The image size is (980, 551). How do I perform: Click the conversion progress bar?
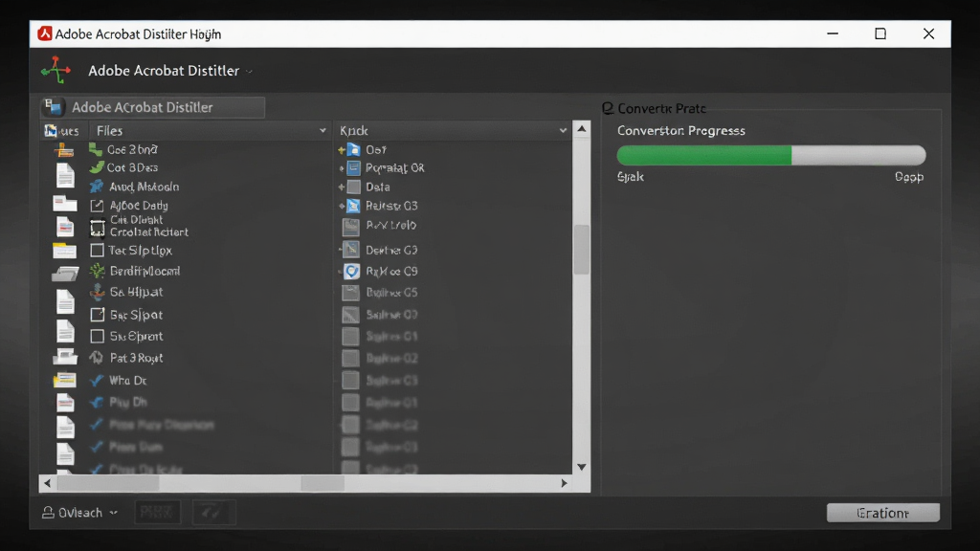[770, 155]
